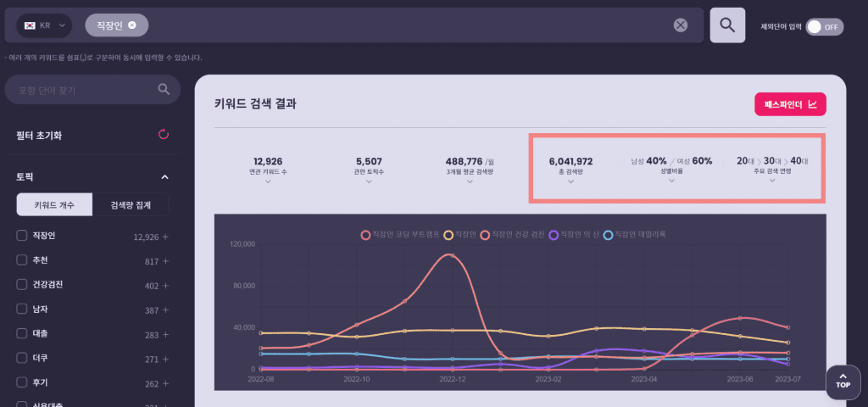
Task: Click the 키워드 검색 결과 heading
Action: coord(255,103)
